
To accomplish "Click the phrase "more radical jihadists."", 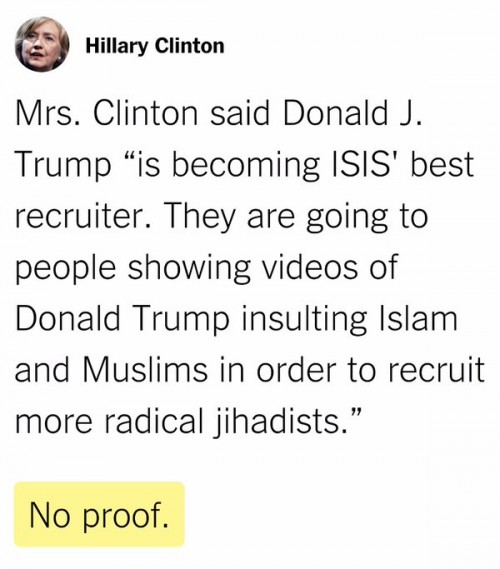I will (x=188, y=422).
